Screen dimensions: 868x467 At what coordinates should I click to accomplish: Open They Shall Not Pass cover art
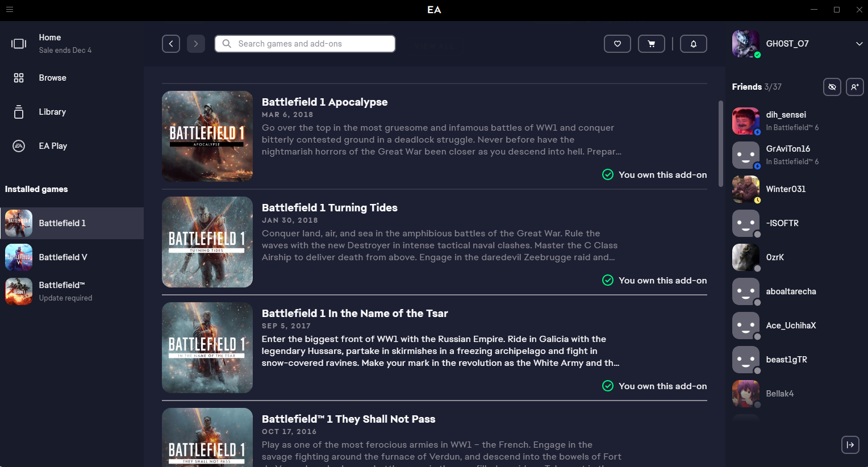click(x=207, y=437)
